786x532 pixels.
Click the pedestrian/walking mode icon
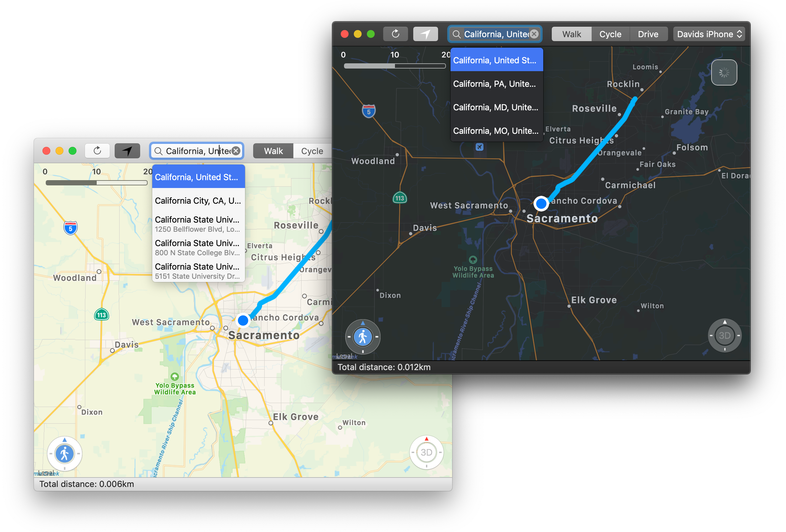click(x=362, y=336)
